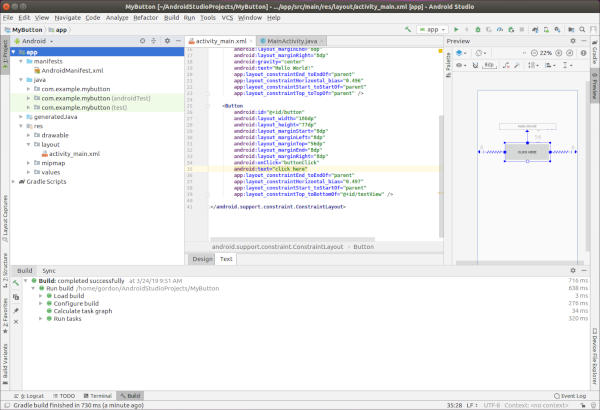Click the Make Project hammer icon
Image resolution: width=600 pixels, height=410 pixels.
point(409,29)
